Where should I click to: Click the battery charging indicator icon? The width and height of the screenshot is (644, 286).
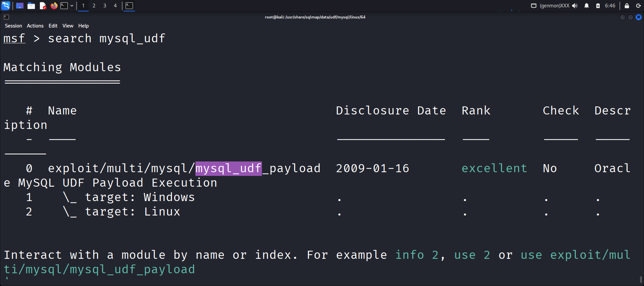pos(598,6)
